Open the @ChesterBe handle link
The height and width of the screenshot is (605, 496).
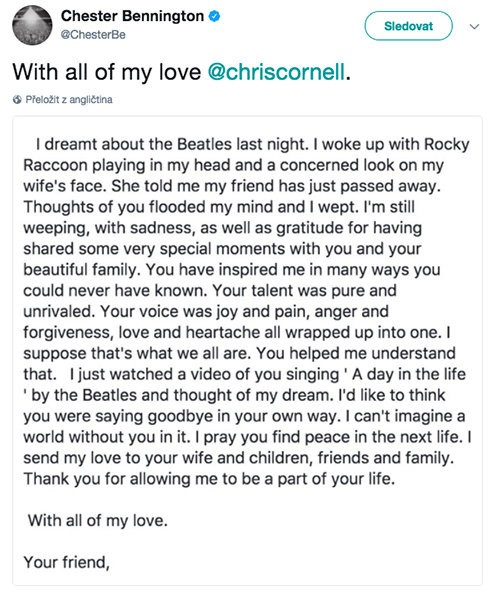pyautogui.click(x=93, y=35)
